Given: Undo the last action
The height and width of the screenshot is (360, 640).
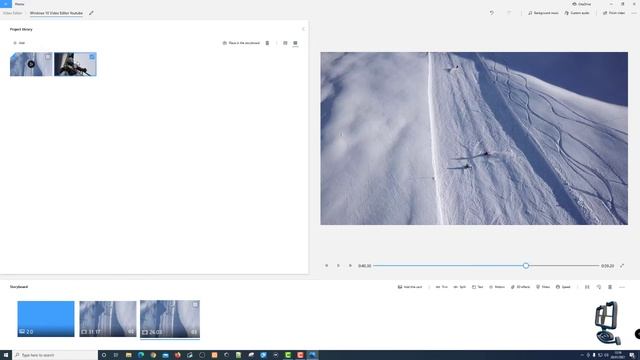Looking at the screenshot, I should [x=491, y=13].
